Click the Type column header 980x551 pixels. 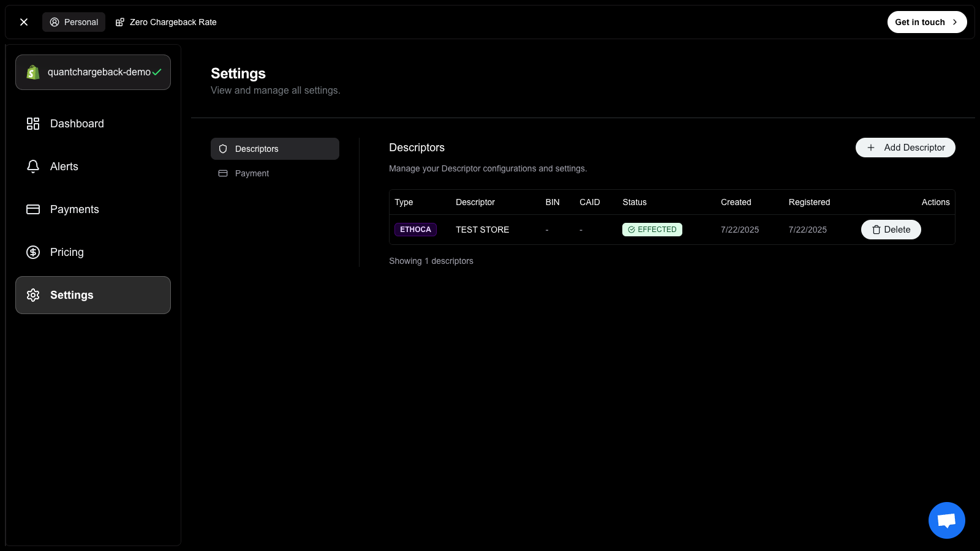404,202
